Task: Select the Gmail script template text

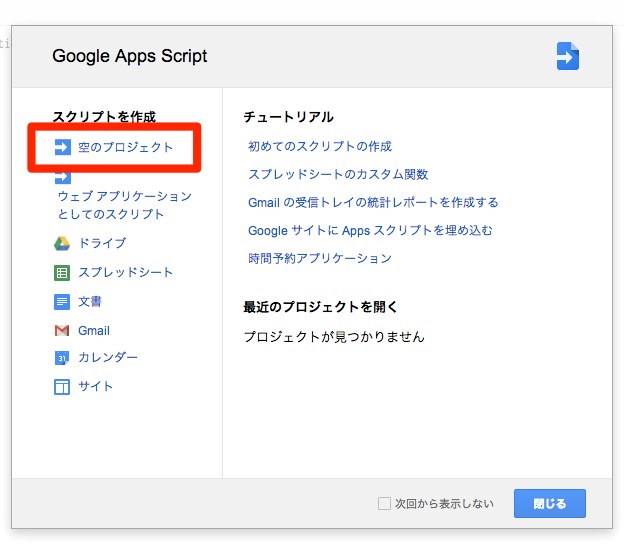Action: point(94,330)
